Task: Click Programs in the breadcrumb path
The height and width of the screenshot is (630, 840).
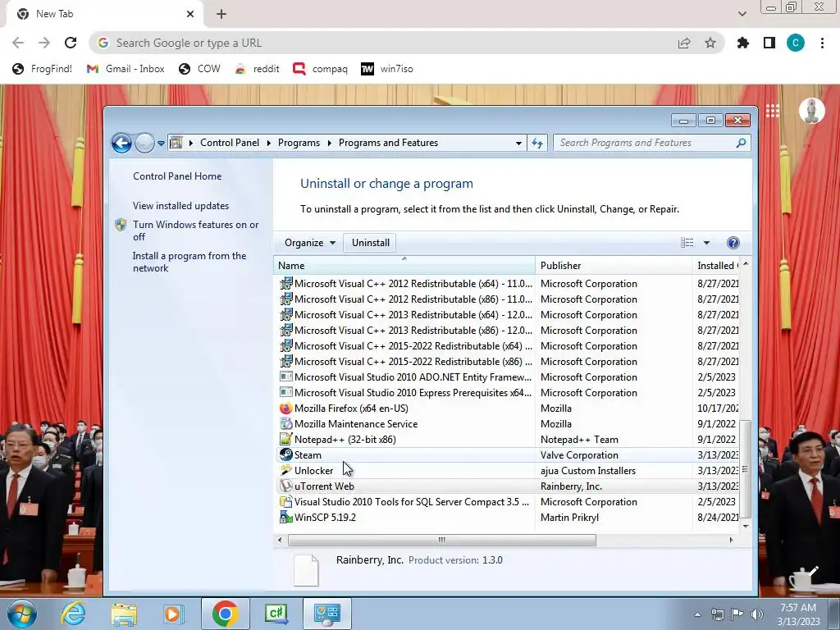Action: tap(299, 143)
